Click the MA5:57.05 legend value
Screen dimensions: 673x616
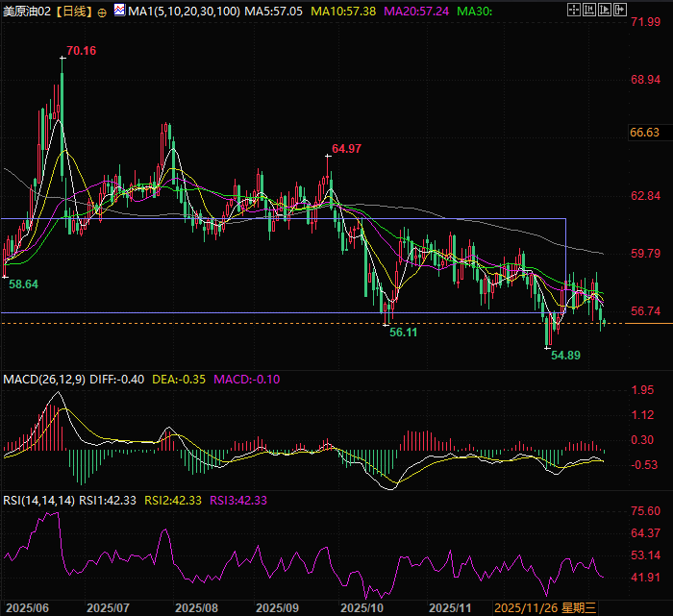coord(246,12)
